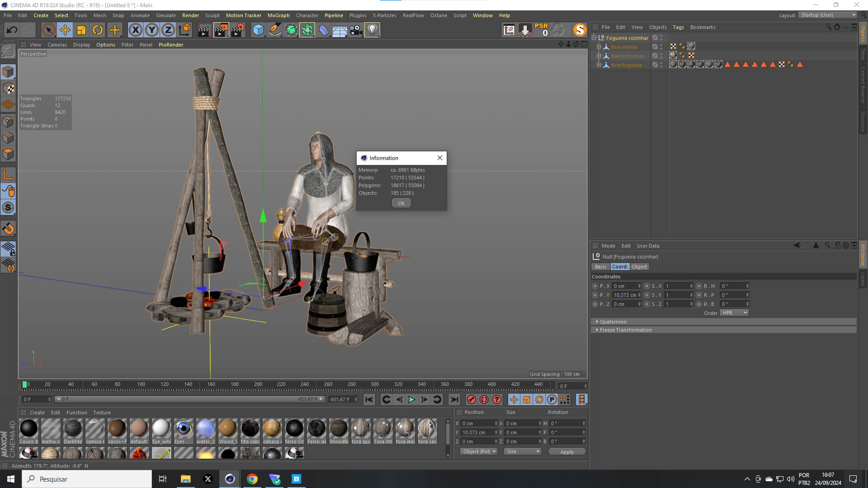The width and height of the screenshot is (868, 488).
Task: Select the Rotate tool icon
Action: click(98, 30)
